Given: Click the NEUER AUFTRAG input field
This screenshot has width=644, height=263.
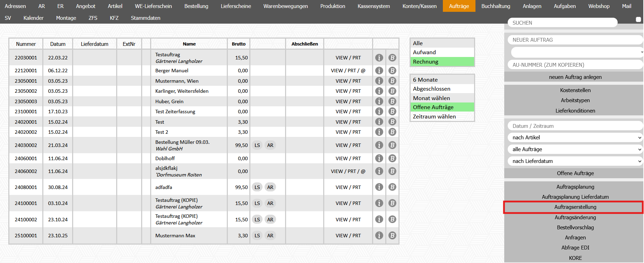Looking at the screenshot, I should click(575, 40).
